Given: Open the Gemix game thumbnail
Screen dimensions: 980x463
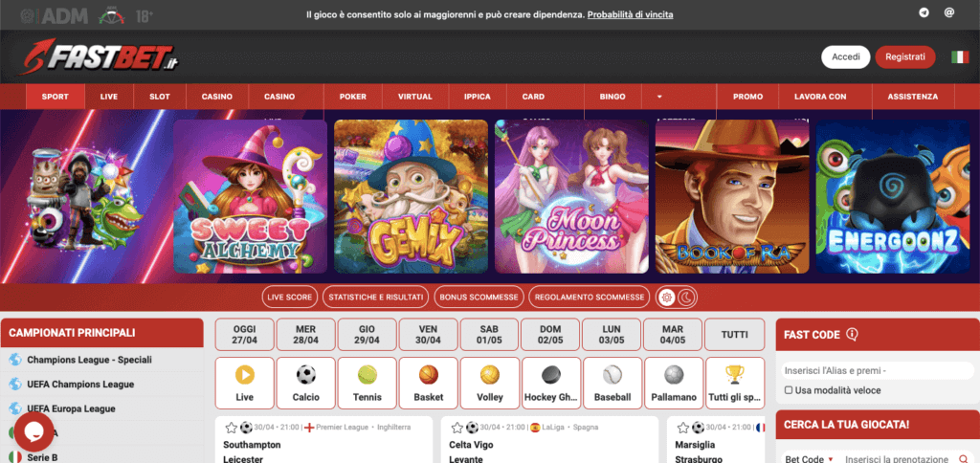Looking at the screenshot, I should [411, 197].
